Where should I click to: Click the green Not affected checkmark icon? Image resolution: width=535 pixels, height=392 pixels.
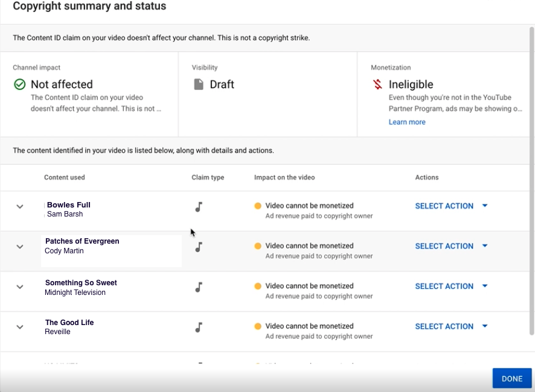point(19,84)
